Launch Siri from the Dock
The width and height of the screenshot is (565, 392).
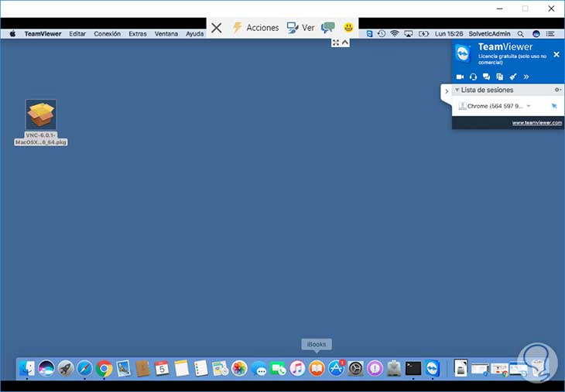pos(46,368)
